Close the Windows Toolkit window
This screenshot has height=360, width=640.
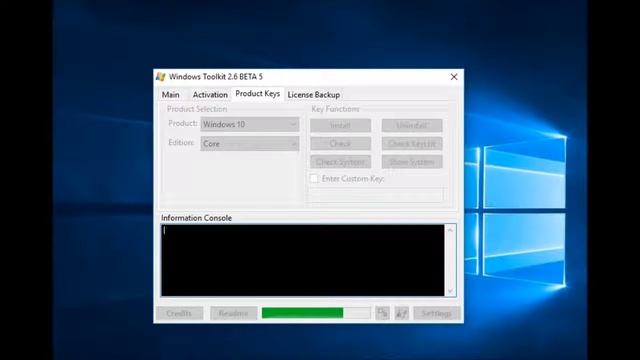(453, 77)
